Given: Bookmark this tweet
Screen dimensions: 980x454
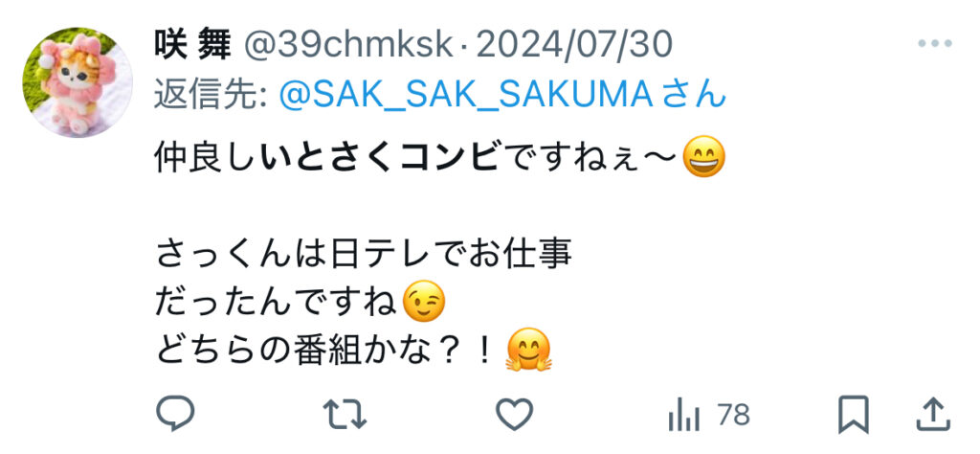Looking at the screenshot, I should coord(853,415).
